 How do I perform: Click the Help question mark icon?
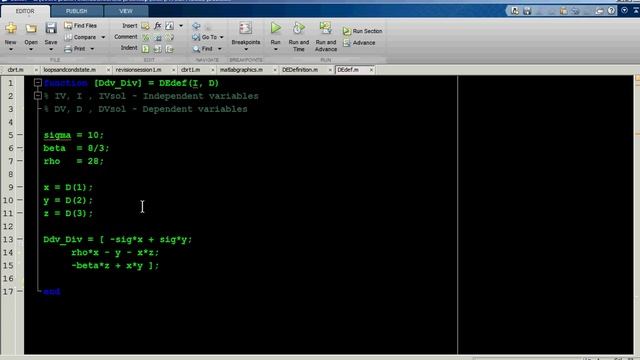tap(611, 11)
